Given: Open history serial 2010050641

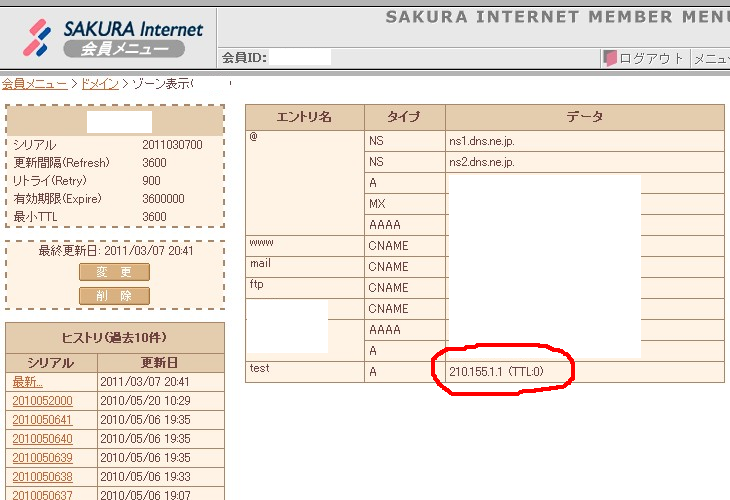Looking at the screenshot, I should [42, 420].
